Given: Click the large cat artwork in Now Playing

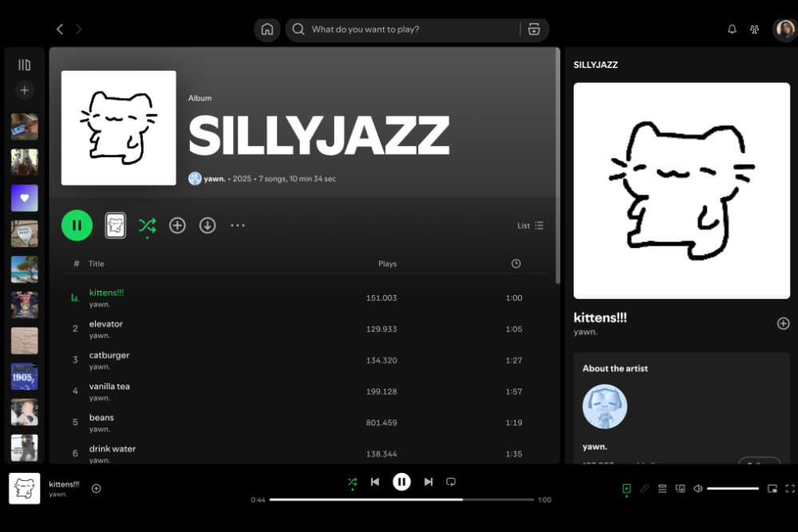Looking at the screenshot, I should 681,191.
